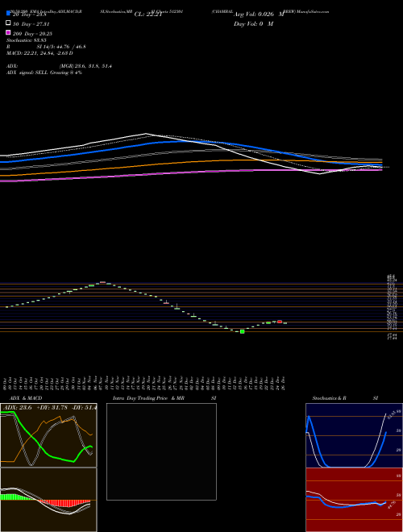This screenshot has height=532, width=403.
Task: Click the 'Day Vol: 0 M' label
Action: pos(253,23)
